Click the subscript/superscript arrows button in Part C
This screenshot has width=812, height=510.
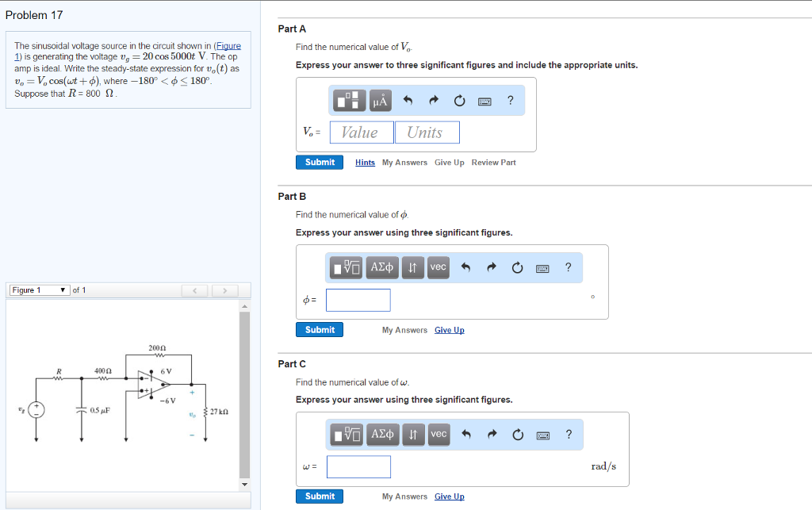[412, 435]
